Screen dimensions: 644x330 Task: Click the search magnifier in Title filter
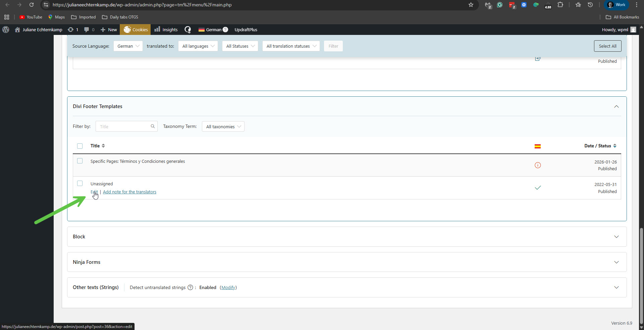[x=153, y=126]
